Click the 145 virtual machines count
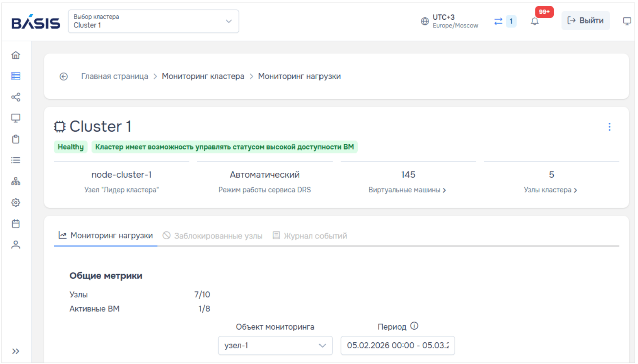638x364 pixels. point(408,175)
